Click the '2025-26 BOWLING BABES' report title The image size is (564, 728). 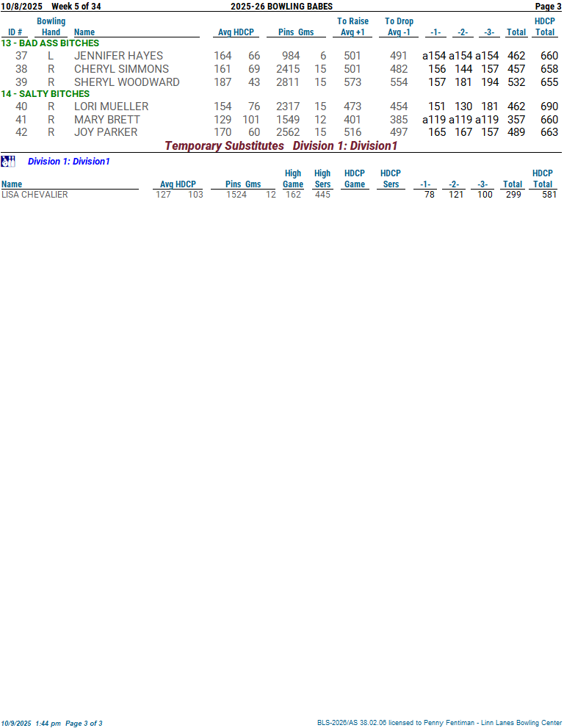click(x=281, y=7)
